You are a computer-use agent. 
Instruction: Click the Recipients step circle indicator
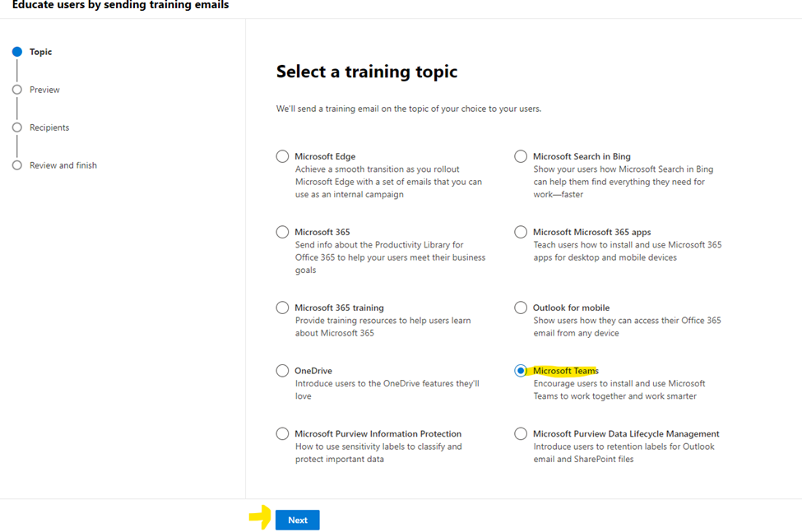pyautogui.click(x=17, y=127)
